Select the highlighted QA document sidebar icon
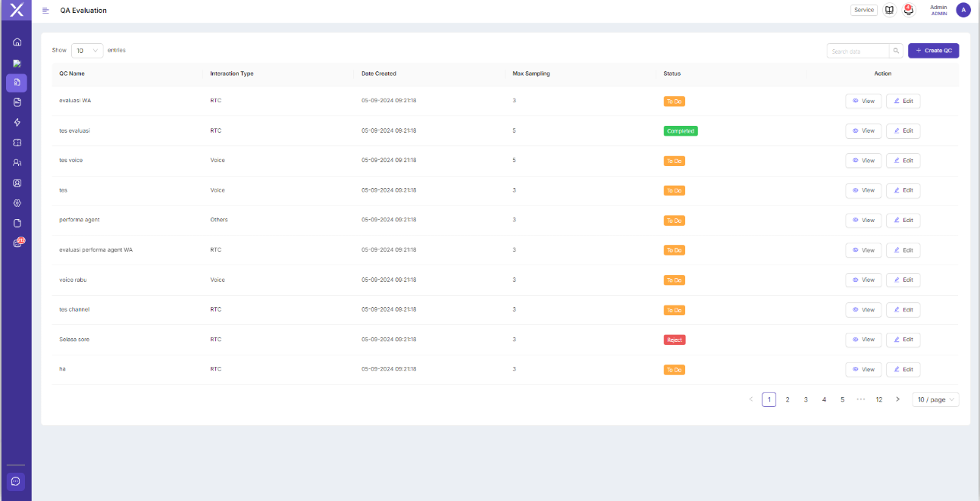980x501 pixels. coord(17,83)
